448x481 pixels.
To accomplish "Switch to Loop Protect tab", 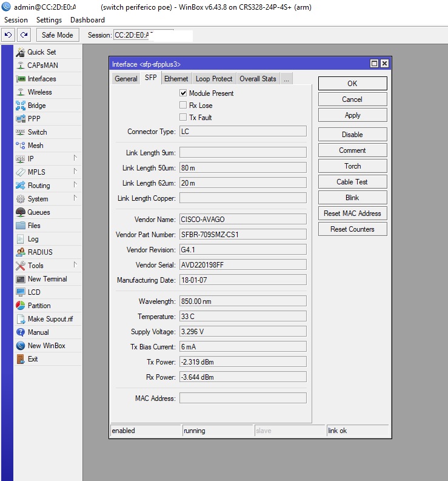I will [214, 79].
